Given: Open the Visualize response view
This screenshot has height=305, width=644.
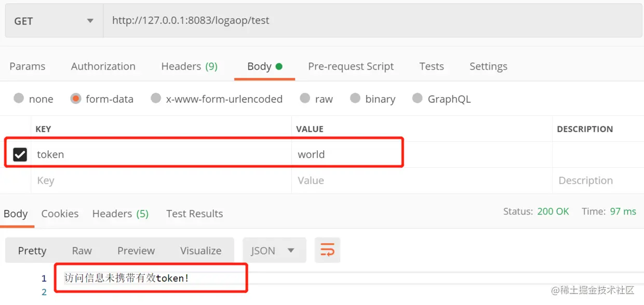Looking at the screenshot, I should tap(201, 250).
